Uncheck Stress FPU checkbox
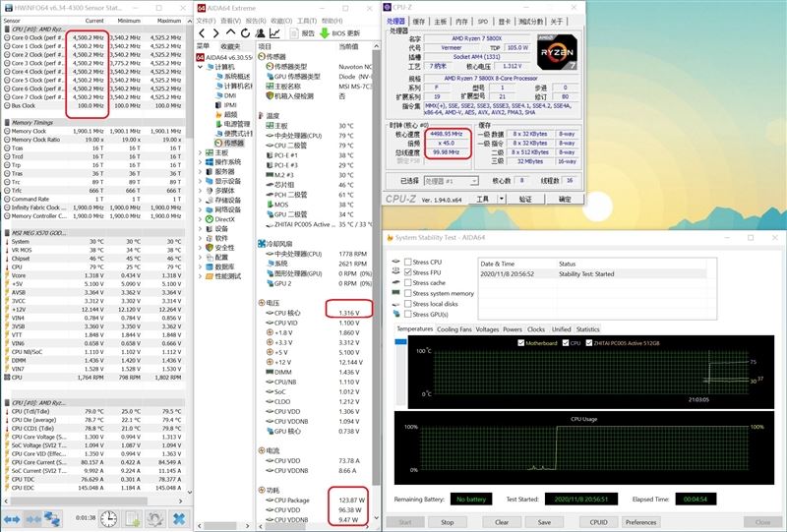The image size is (787, 532). pos(408,272)
